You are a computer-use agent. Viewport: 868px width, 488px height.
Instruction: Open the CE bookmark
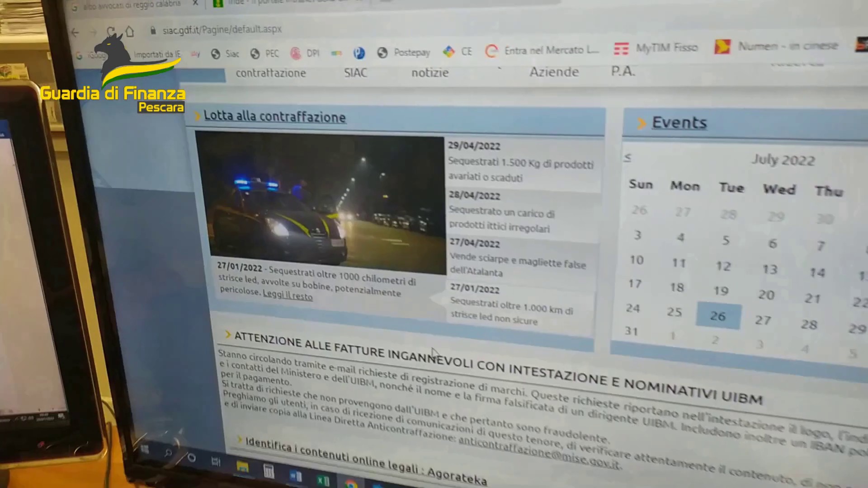(458, 52)
